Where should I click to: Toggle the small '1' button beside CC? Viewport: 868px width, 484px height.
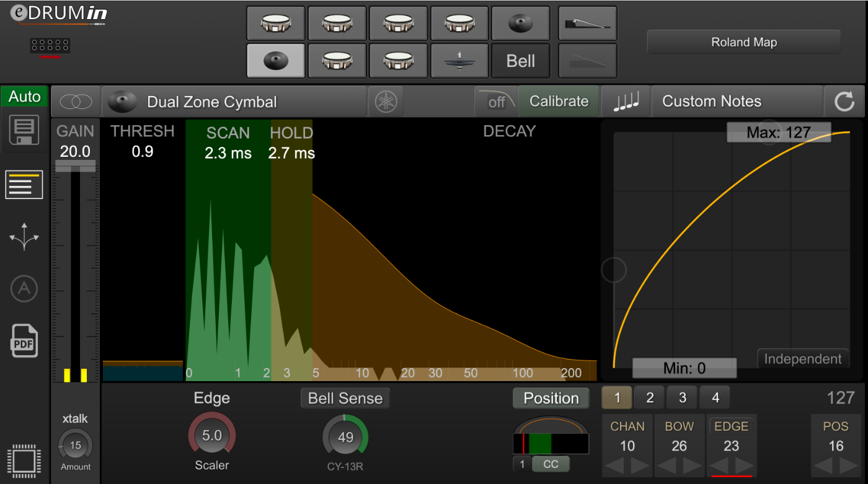pyautogui.click(x=522, y=464)
